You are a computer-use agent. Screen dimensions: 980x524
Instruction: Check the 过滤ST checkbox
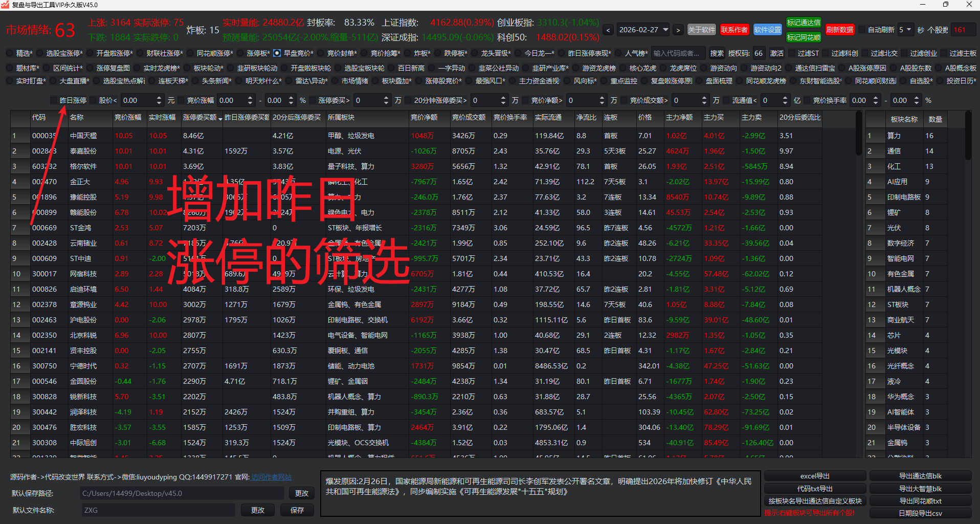click(x=792, y=53)
